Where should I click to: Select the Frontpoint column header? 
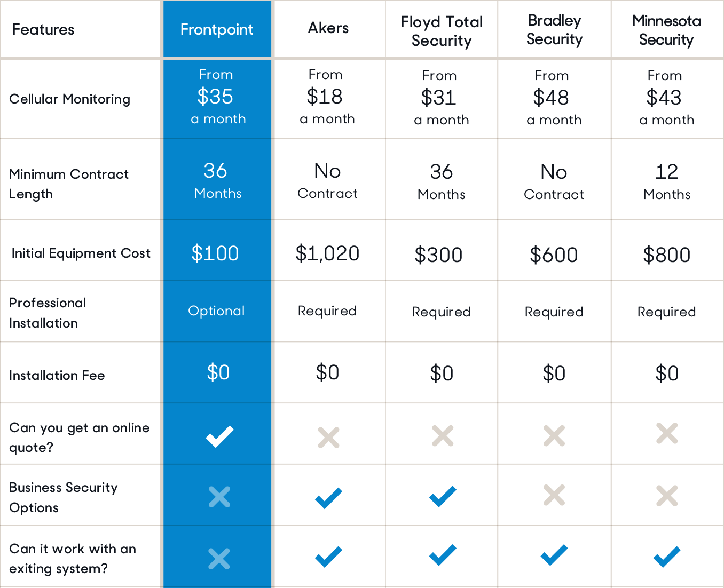(x=217, y=29)
